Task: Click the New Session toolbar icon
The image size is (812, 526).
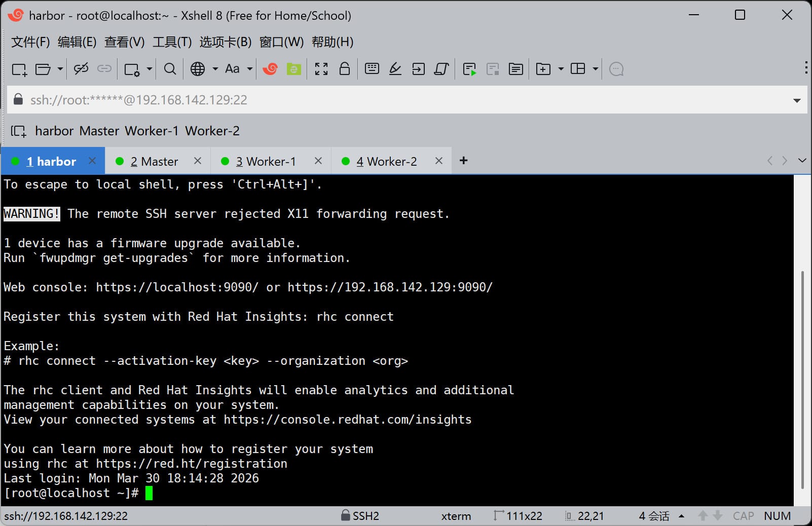Action: pyautogui.click(x=19, y=69)
